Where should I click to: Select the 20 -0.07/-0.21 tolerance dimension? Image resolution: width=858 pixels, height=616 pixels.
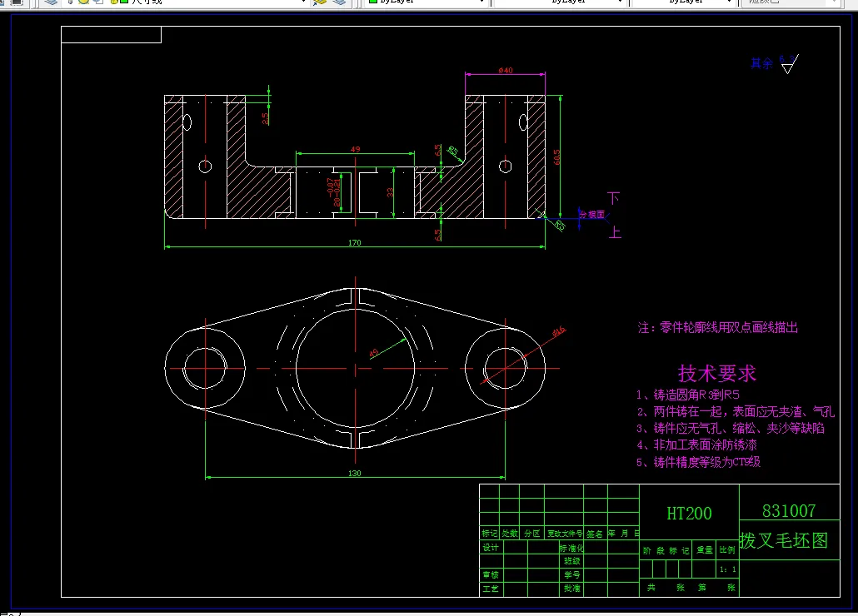[x=333, y=192]
